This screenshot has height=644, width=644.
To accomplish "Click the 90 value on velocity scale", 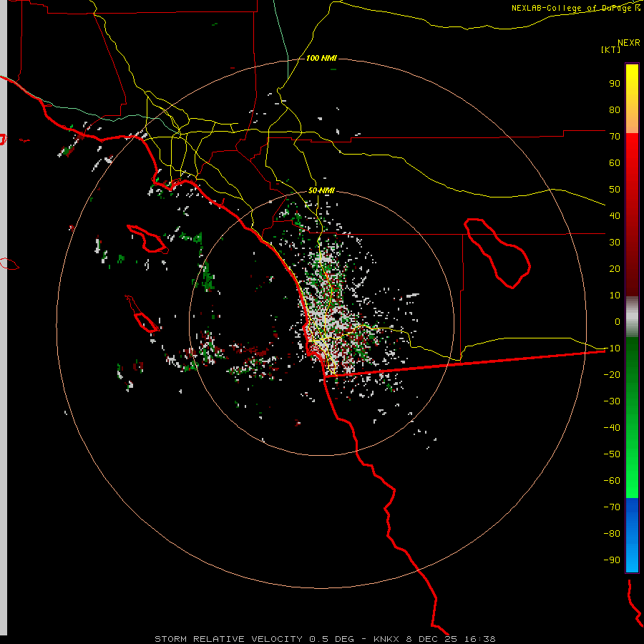I will (615, 84).
